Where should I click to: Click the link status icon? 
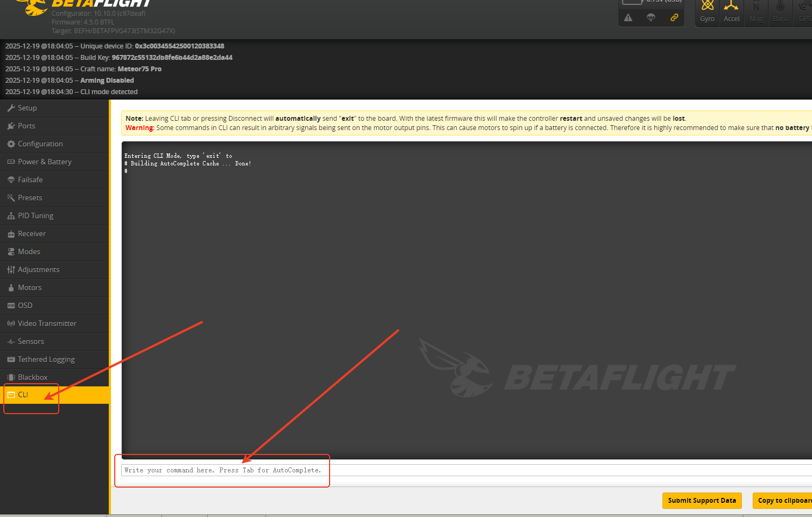click(674, 17)
